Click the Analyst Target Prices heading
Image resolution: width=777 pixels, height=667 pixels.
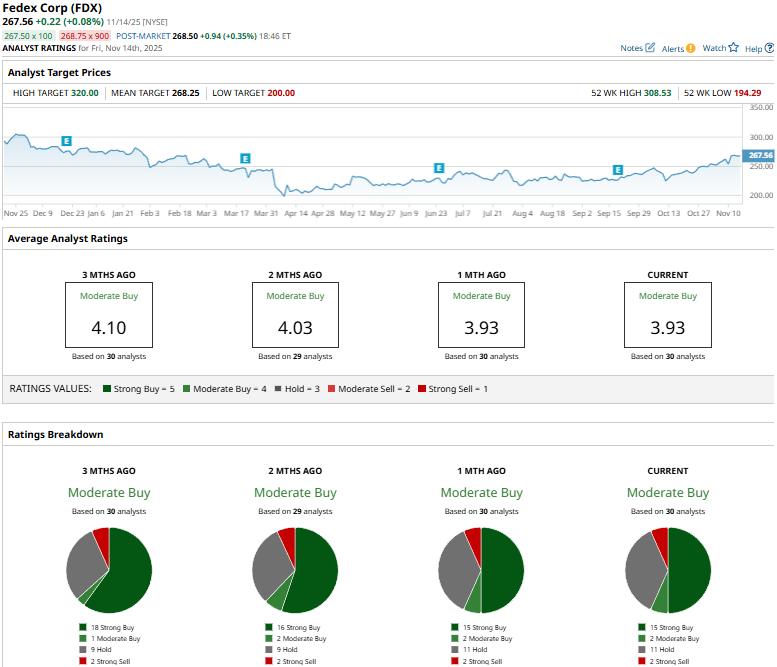(x=59, y=72)
